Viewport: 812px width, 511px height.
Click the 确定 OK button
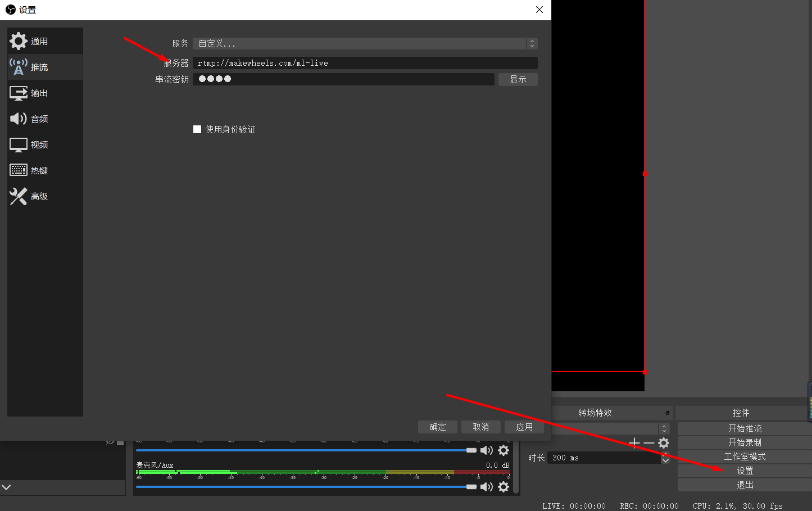point(438,427)
